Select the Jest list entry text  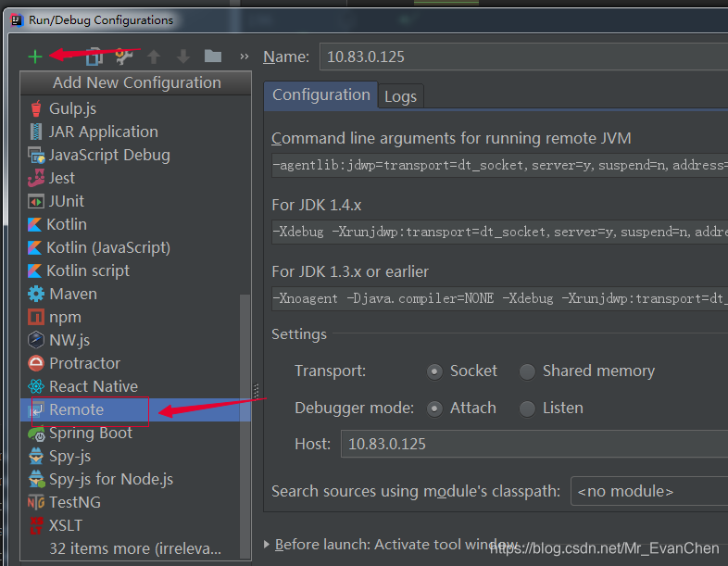click(62, 178)
